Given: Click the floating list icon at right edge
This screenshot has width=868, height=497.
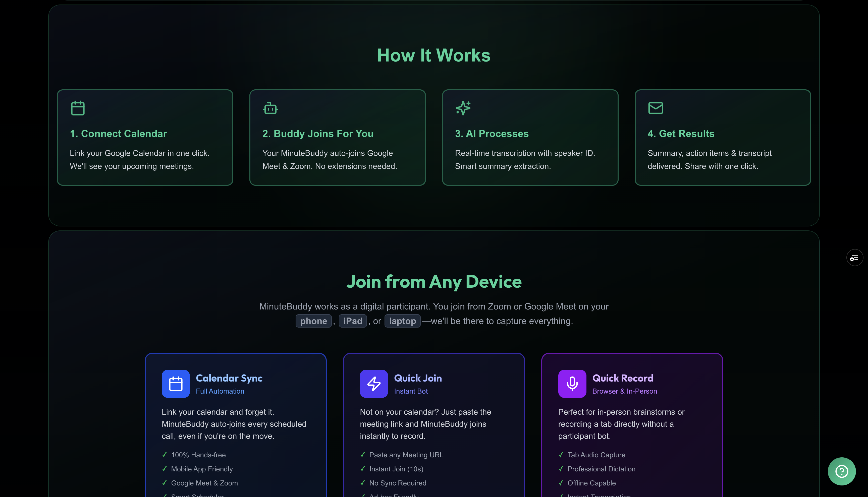Looking at the screenshot, I should (854, 258).
